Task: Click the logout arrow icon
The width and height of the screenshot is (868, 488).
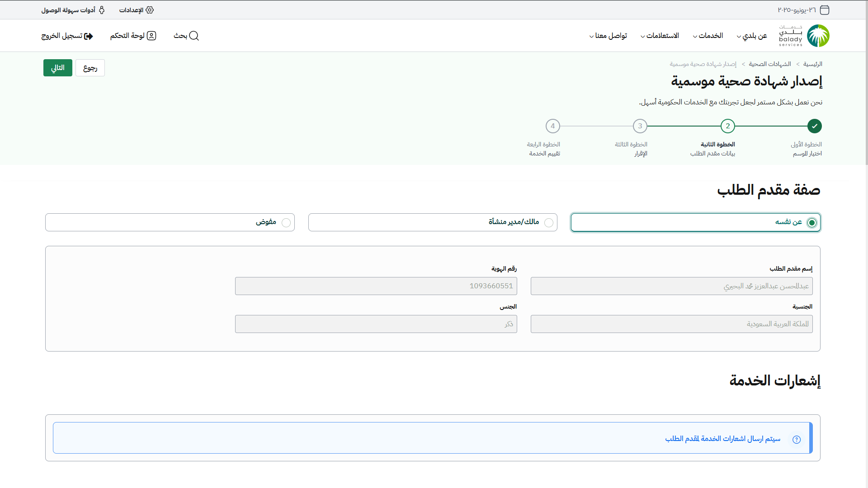Action: [x=89, y=36]
